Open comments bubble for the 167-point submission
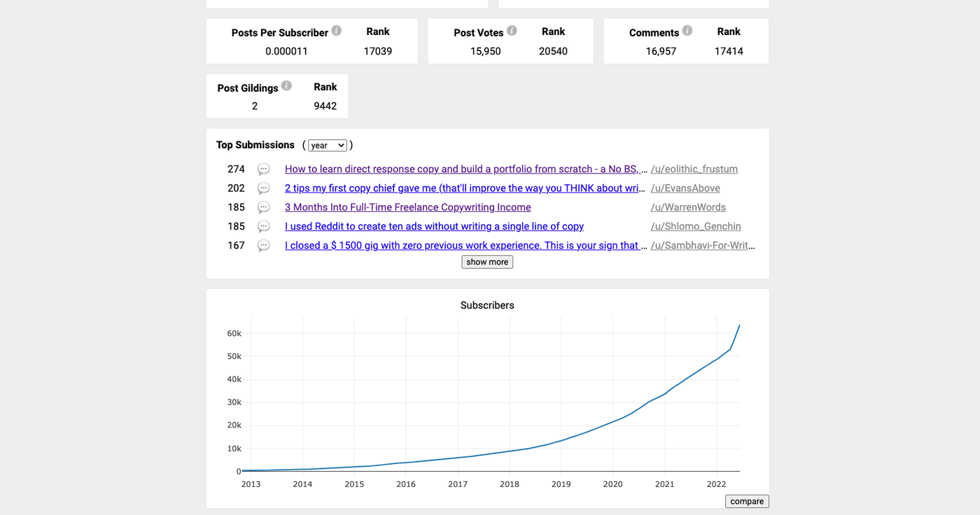Screen dimensions: 980x515 click(x=263, y=246)
